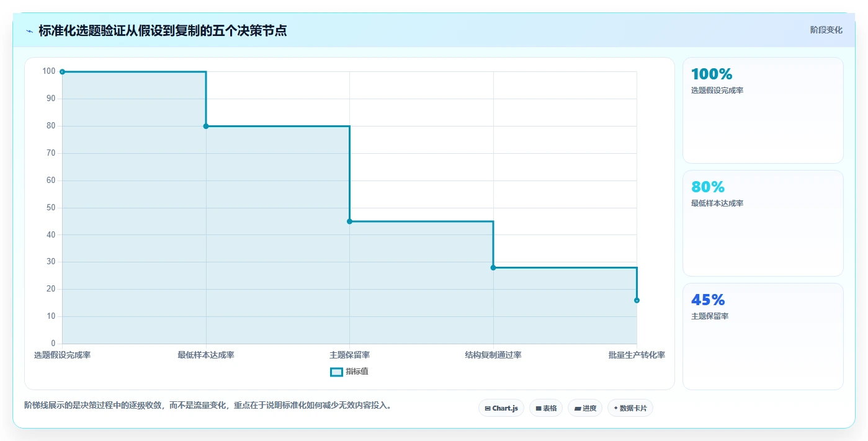Click y-axis tick label 0
868x441 pixels.
(53, 344)
